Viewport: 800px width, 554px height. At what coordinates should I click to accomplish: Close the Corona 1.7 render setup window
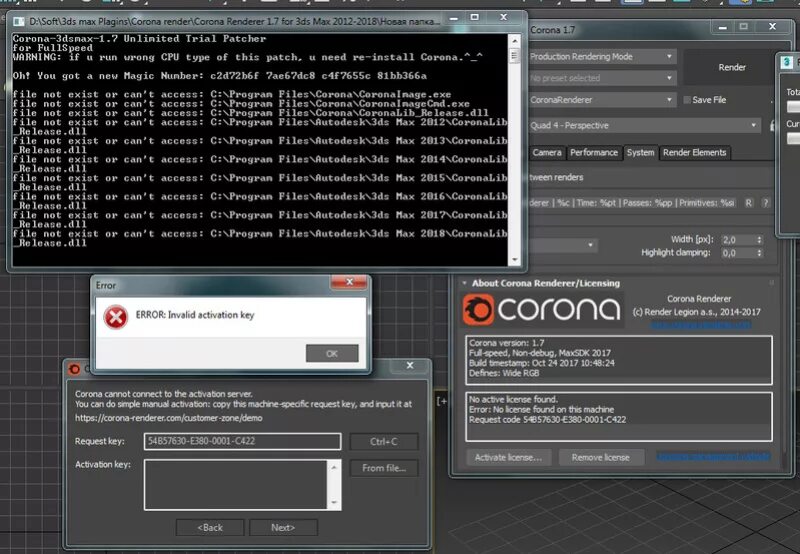[772, 27]
